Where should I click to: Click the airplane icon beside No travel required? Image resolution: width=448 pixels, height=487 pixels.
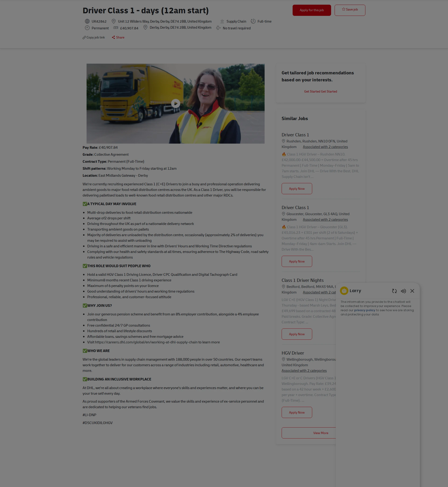tap(218, 28)
